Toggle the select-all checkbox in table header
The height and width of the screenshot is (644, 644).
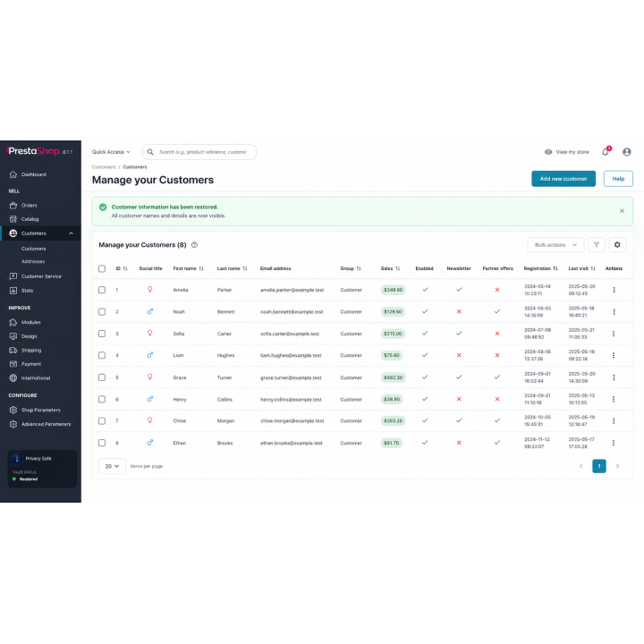tap(102, 268)
